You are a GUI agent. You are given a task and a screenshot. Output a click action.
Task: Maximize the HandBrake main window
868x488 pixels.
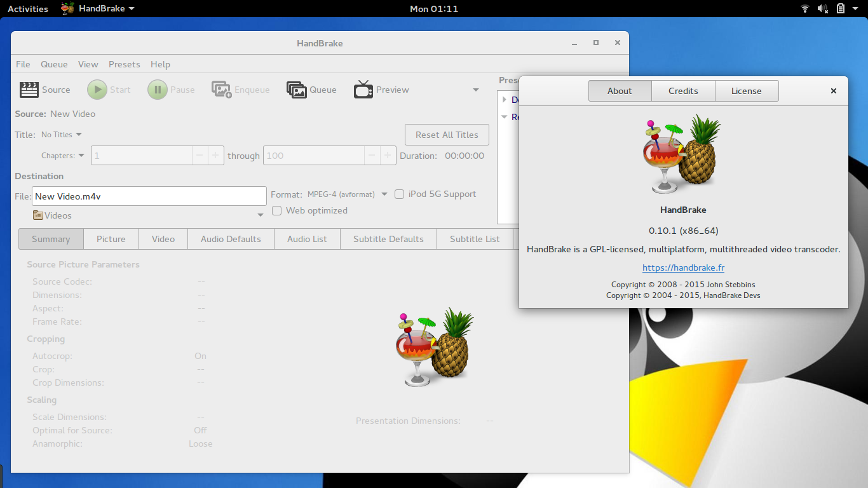click(596, 43)
